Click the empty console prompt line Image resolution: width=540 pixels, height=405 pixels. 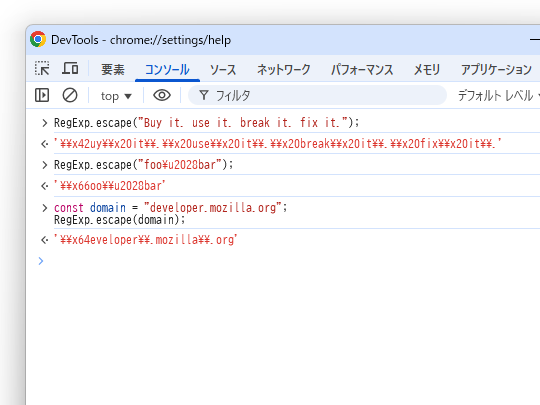pyautogui.click(x=289, y=261)
